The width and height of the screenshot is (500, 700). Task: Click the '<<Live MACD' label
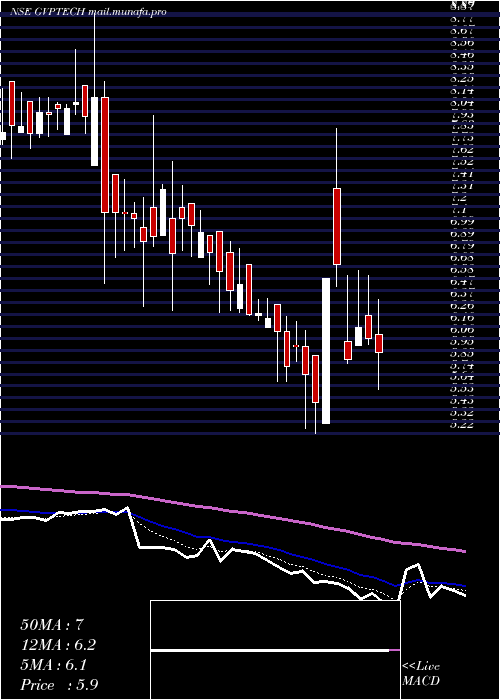pos(421,674)
